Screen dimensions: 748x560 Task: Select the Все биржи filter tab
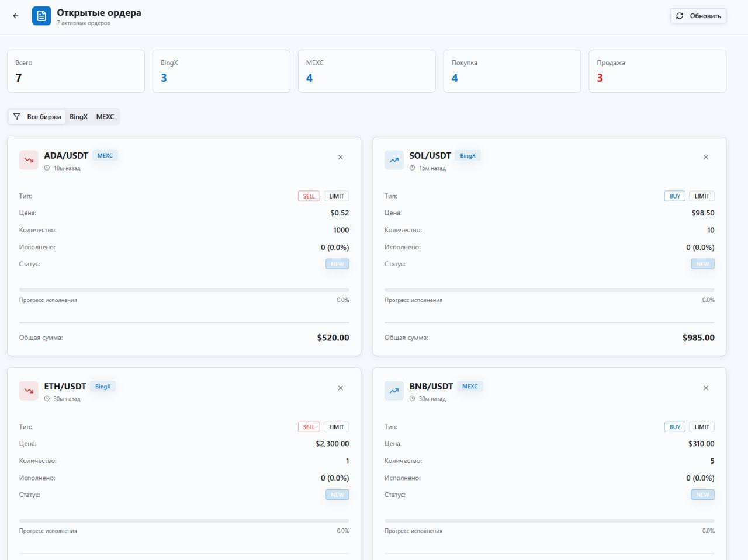click(x=37, y=117)
